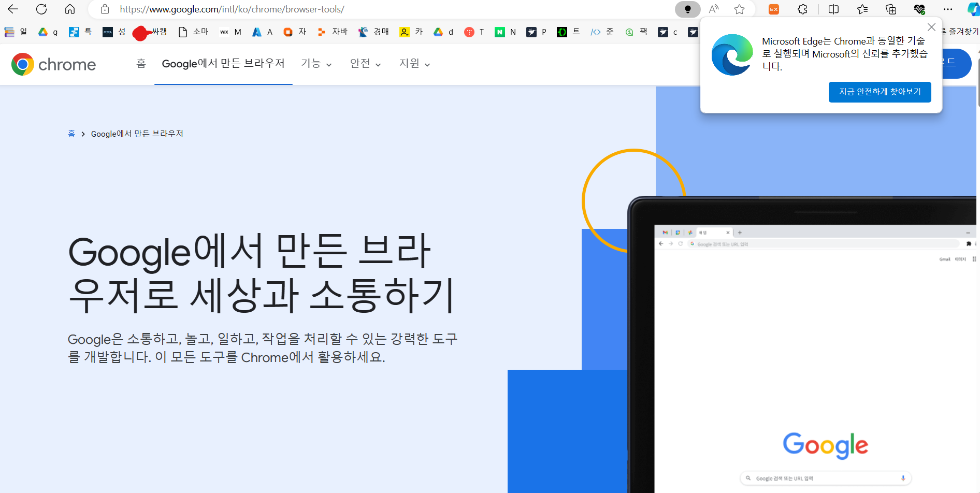
Task: Open the Wix 'M' bookmark
Action: [230, 32]
